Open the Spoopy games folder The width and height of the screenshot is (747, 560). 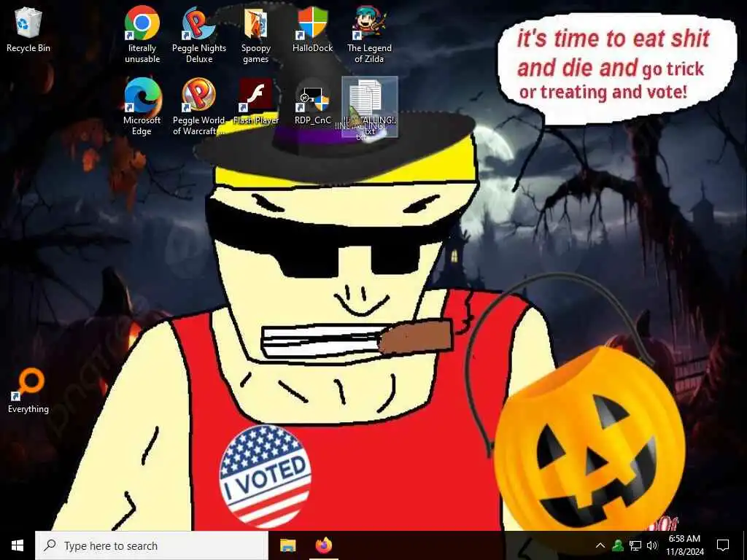[256, 35]
